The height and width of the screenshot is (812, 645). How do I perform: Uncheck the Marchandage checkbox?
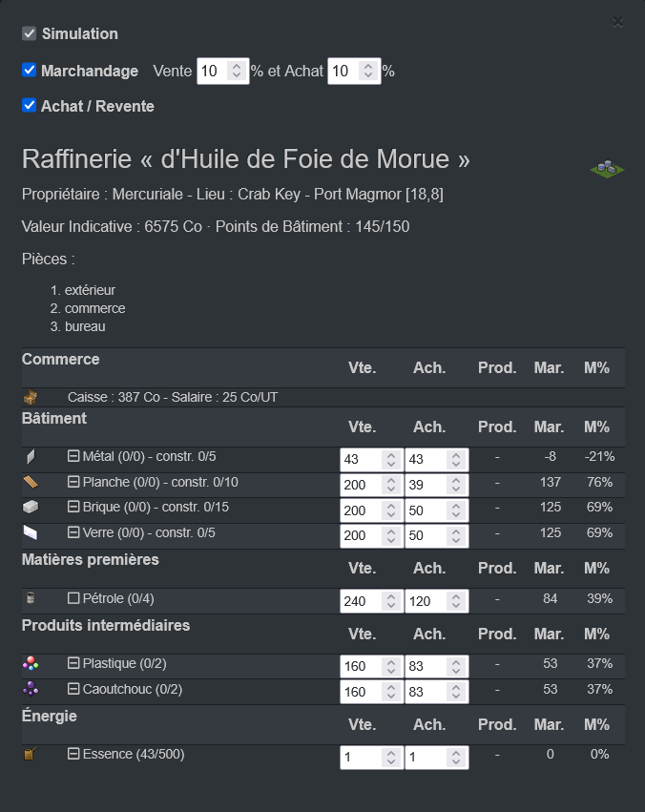29,71
